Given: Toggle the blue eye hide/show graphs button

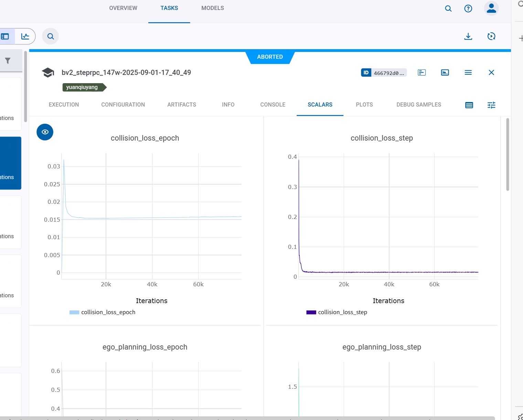Looking at the screenshot, I should (45, 132).
